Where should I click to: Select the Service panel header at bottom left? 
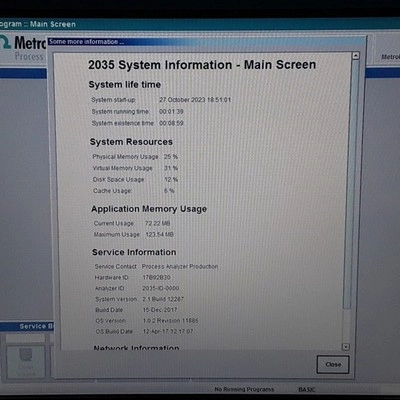pos(27,326)
